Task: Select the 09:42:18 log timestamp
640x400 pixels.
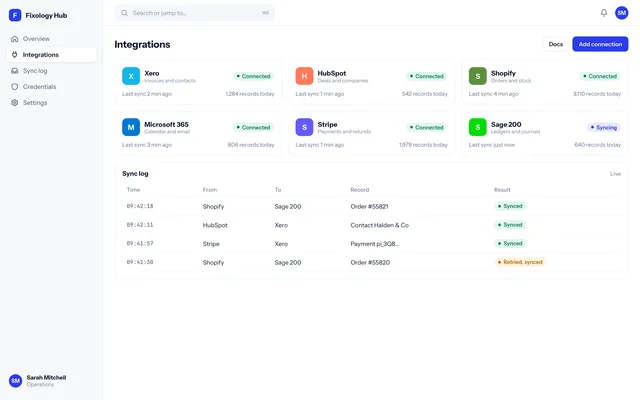Action: click(140, 206)
